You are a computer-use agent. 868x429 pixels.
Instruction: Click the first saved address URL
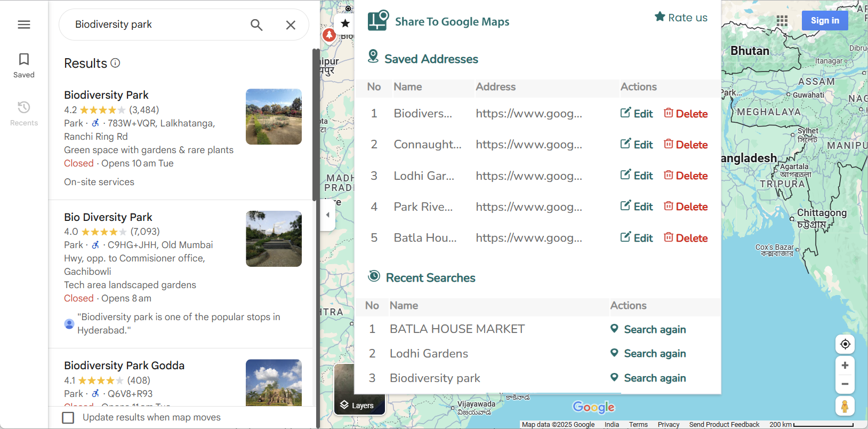pos(529,114)
